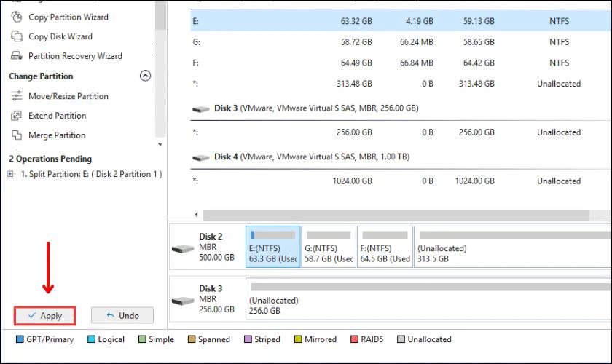Click the Apply button
Screen dimensions: 612x364
tap(44, 316)
